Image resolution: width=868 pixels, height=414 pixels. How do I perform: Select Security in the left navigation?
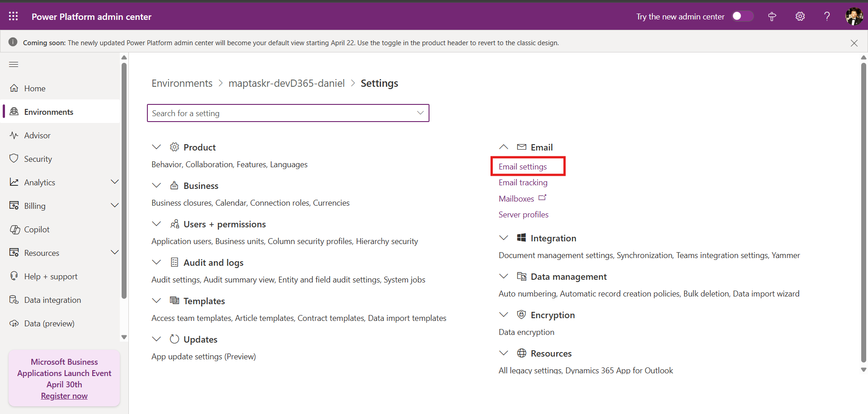[38, 159]
